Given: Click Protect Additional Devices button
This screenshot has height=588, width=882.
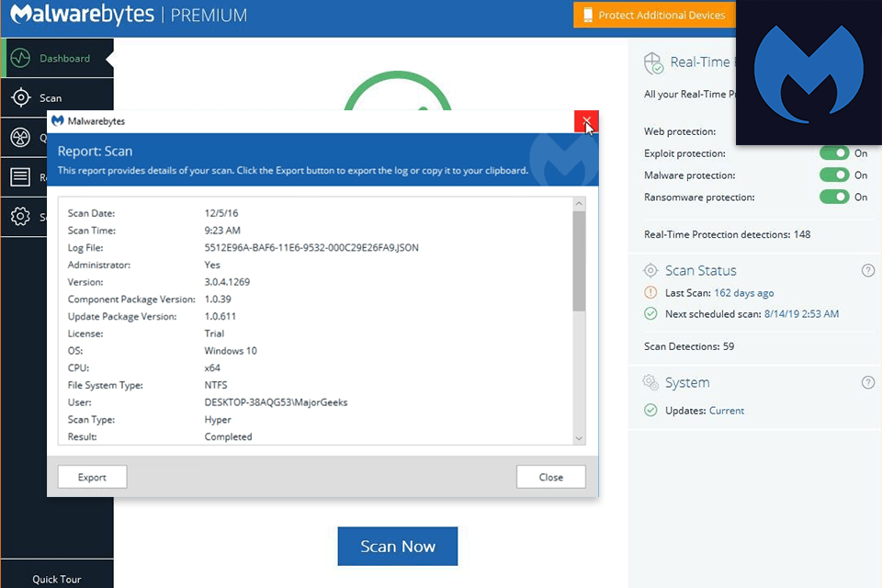Looking at the screenshot, I should click(x=655, y=16).
